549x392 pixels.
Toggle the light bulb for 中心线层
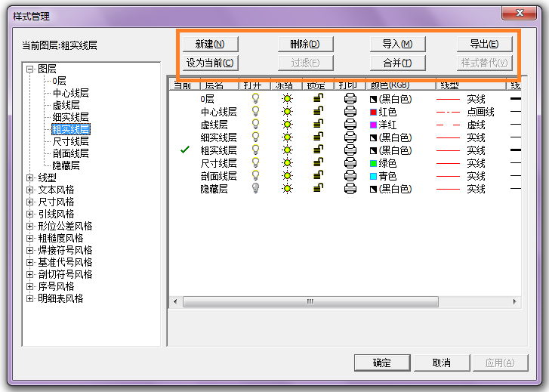click(255, 112)
